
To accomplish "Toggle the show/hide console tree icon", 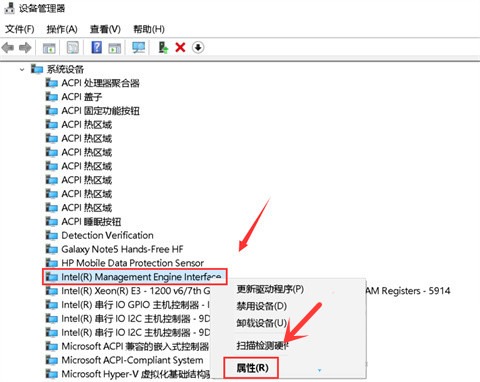I will [x=49, y=48].
